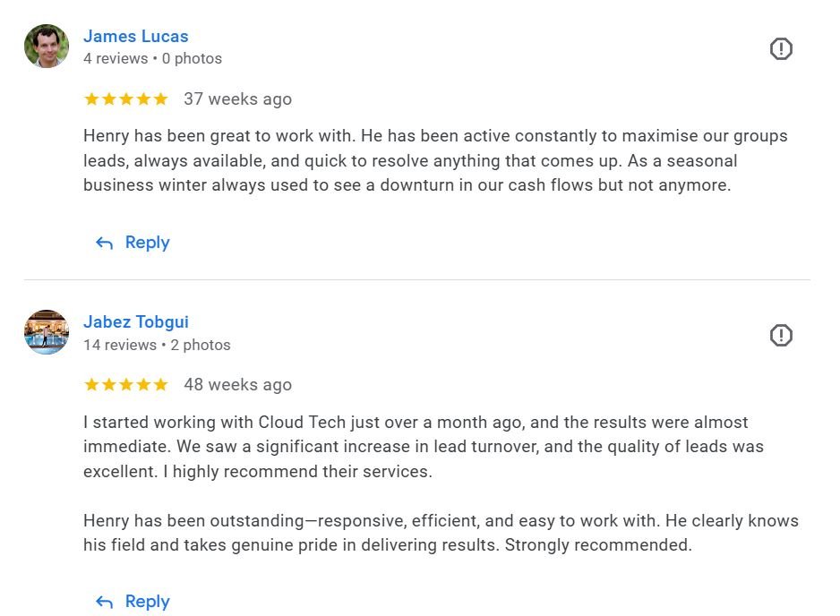This screenshot has width=840, height=616.
Task: Select the Reply text on James Lucas's review
Action: 148,243
